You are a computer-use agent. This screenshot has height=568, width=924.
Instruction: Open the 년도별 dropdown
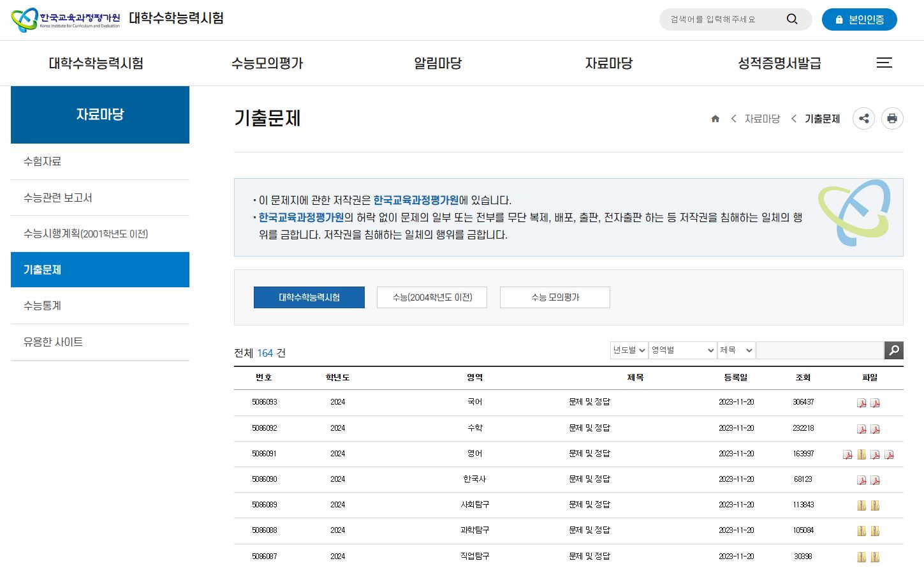pyautogui.click(x=628, y=350)
